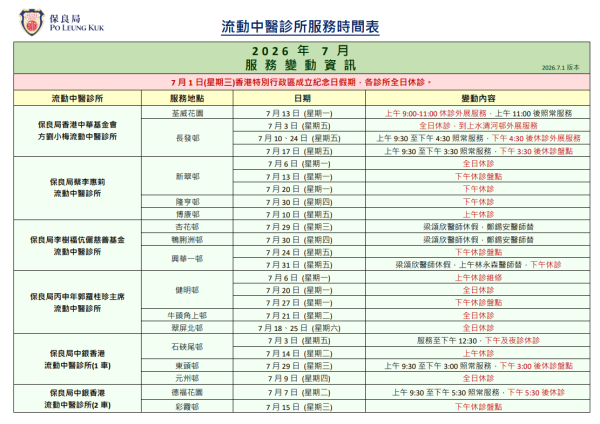Click the 7月29日 date in 杏花邨 row

pos(299,227)
